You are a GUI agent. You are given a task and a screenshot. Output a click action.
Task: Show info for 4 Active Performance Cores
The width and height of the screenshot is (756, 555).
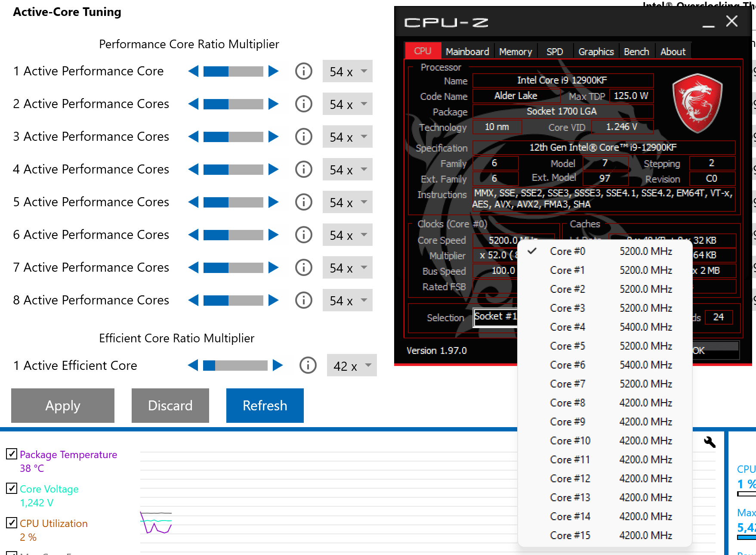304,169
